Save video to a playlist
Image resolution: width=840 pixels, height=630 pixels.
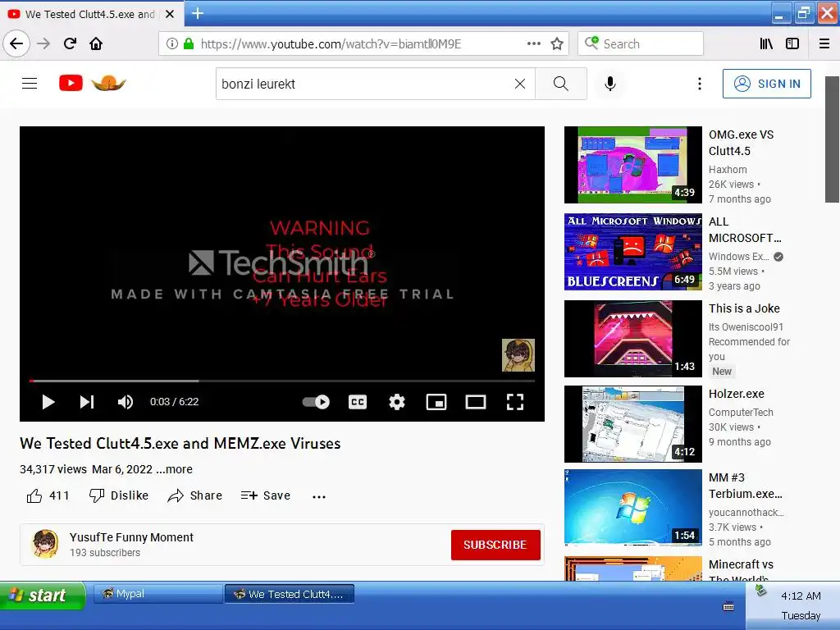pos(266,495)
